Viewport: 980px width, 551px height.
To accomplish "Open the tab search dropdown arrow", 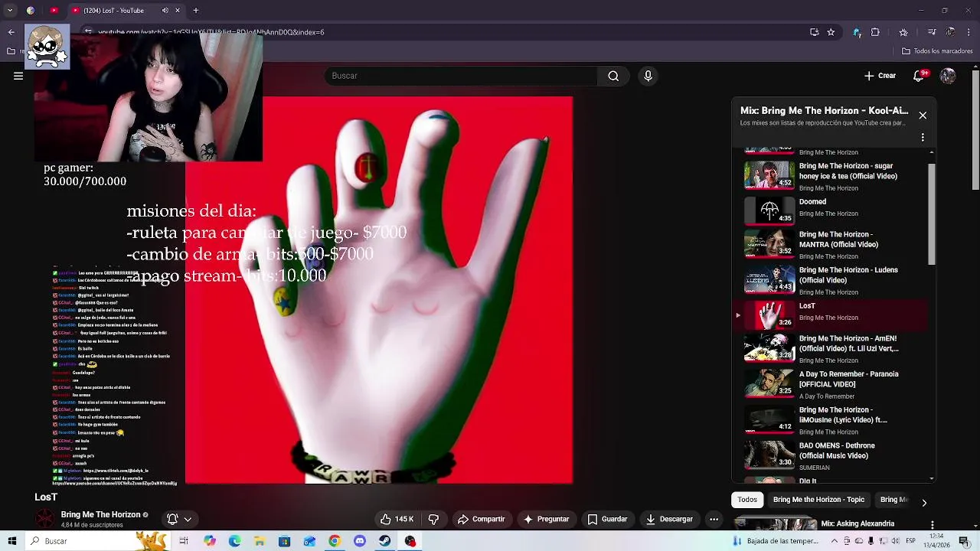I will [x=10, y=11].
